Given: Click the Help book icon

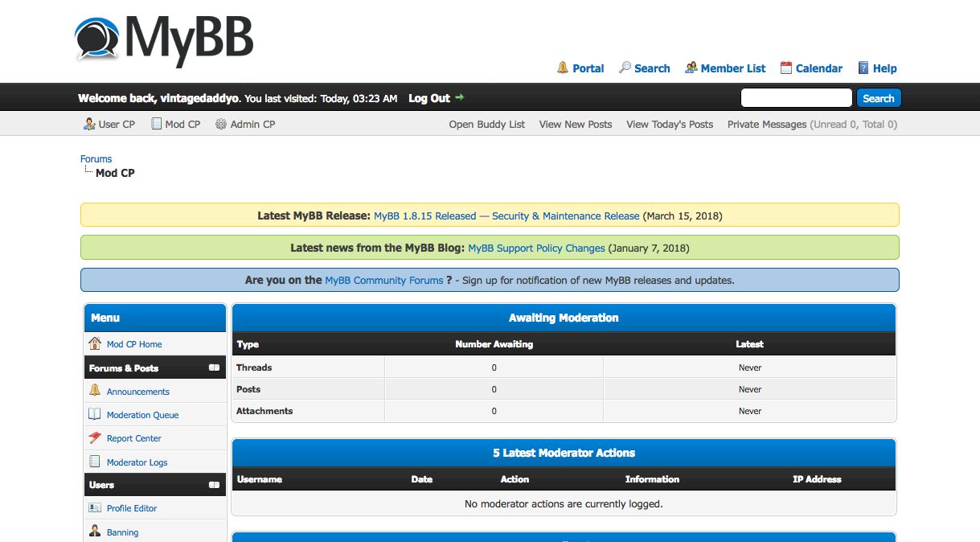Looking at the screenshot, I should [x=863, y=68].
